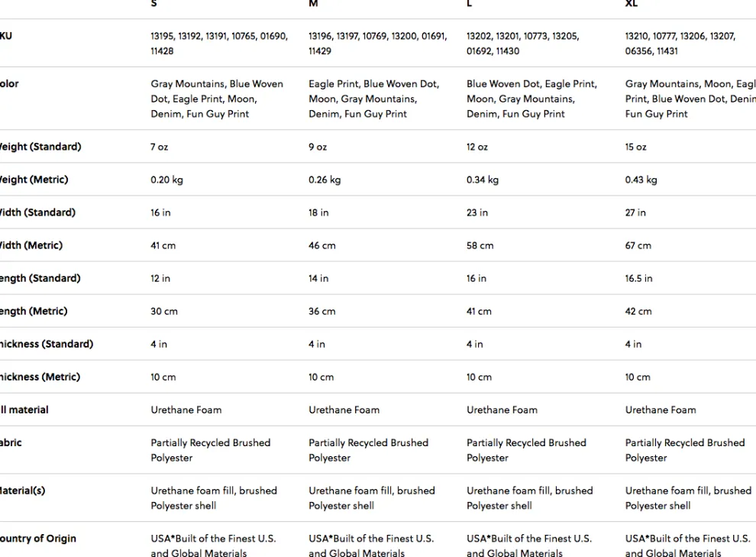Click the 58 cm width value
Screen dimensions: 756x557
click(480, 245)
